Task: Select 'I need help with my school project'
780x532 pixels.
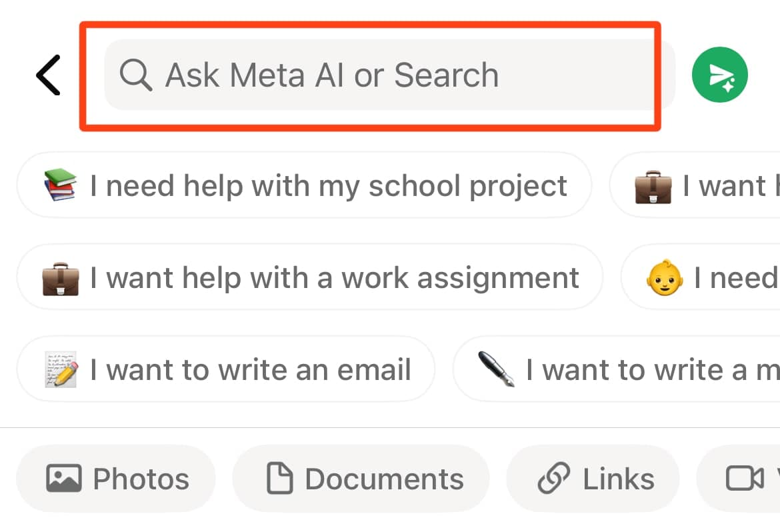Action: click(304, 185)
